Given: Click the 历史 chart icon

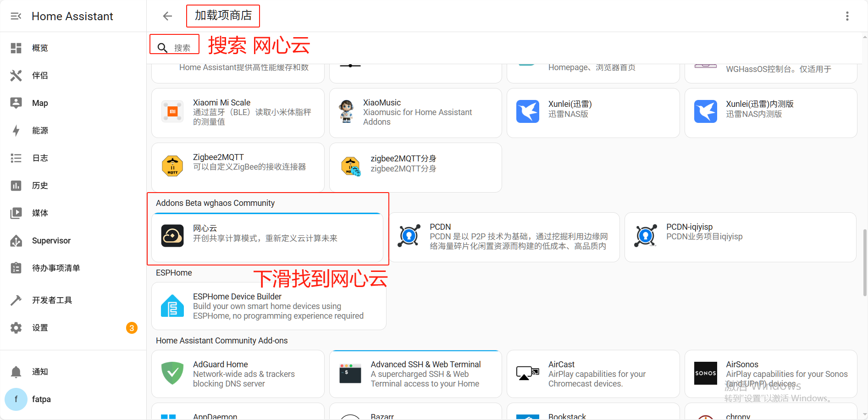Looking at the screenshot, I should click(x=16, y=186).
